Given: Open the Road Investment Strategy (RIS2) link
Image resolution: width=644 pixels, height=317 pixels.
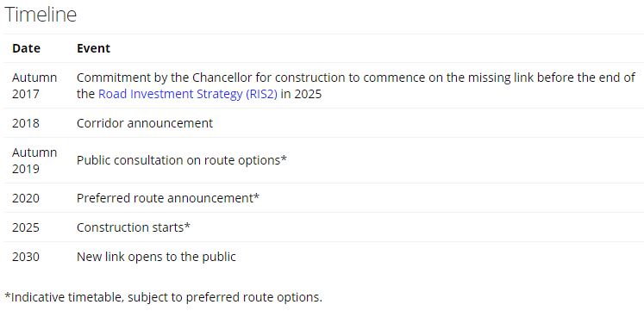Looking at the screenshot, I should [188, 95].
